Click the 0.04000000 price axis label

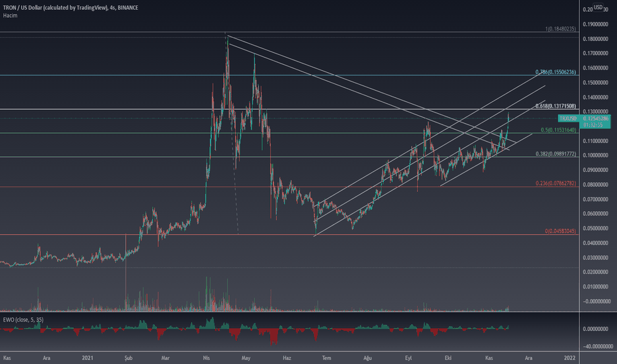point(596,243)
